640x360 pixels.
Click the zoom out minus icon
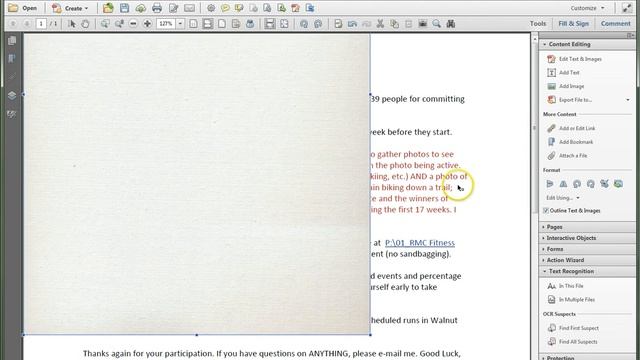[133, 24]
